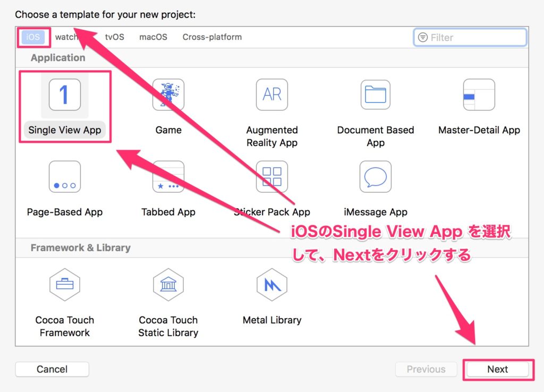
Task: Click the "iMessage App" label
Action: point(376,212)
